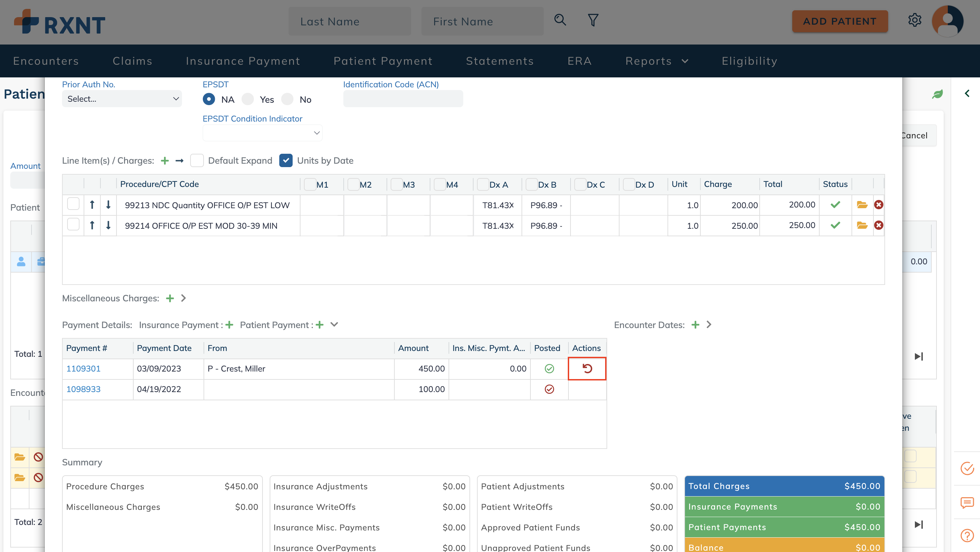
Task: Delete the 99214 line item
Action: click(879, 225)
